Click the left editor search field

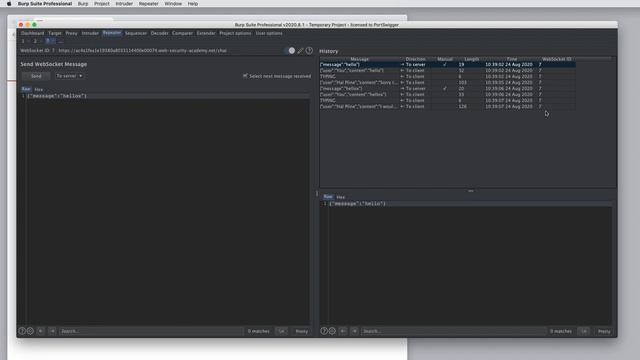tap(151, 331)
